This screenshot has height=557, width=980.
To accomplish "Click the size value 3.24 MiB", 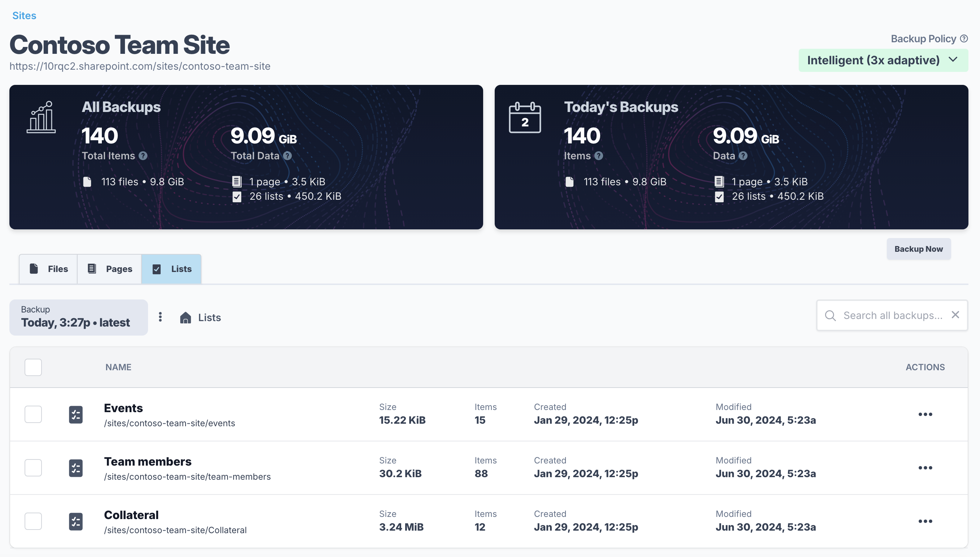I will click(x=402, y=527).
